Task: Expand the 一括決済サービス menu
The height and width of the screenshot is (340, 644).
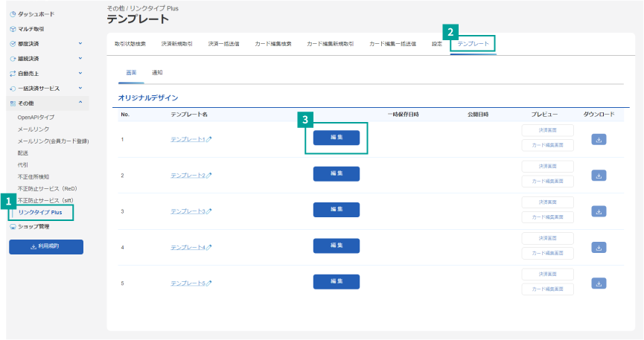Action: coord(80,88)
